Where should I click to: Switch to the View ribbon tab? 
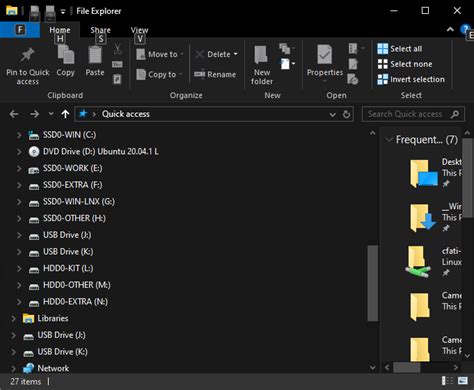click(139, 30)
